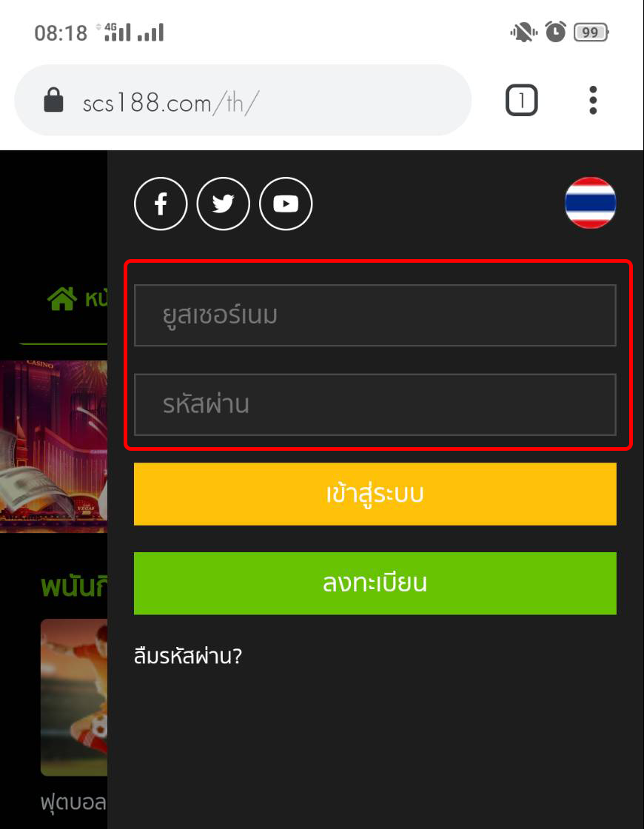Click the yellow เข้าสู่ระบบ login button
Screen dimensions: 644x829
(x=375, y=494)
